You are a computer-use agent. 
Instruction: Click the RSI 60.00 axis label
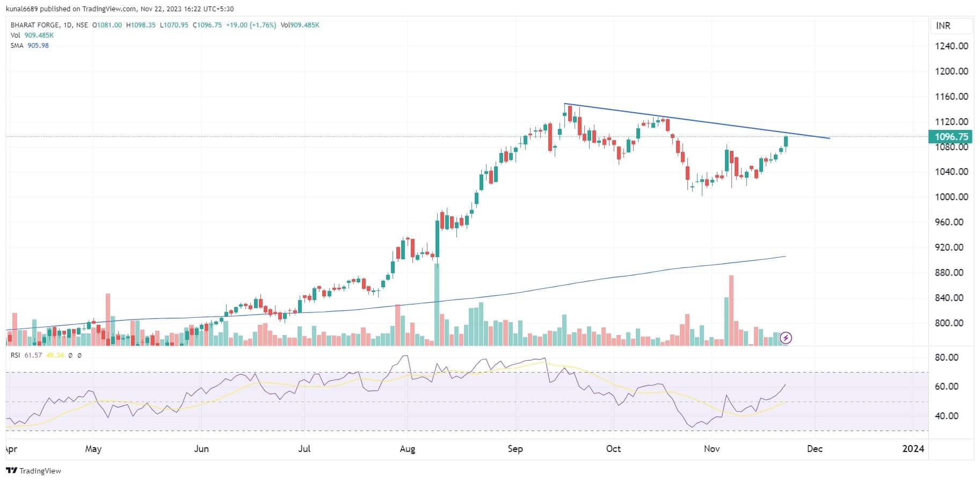click(x=947, y=387)
